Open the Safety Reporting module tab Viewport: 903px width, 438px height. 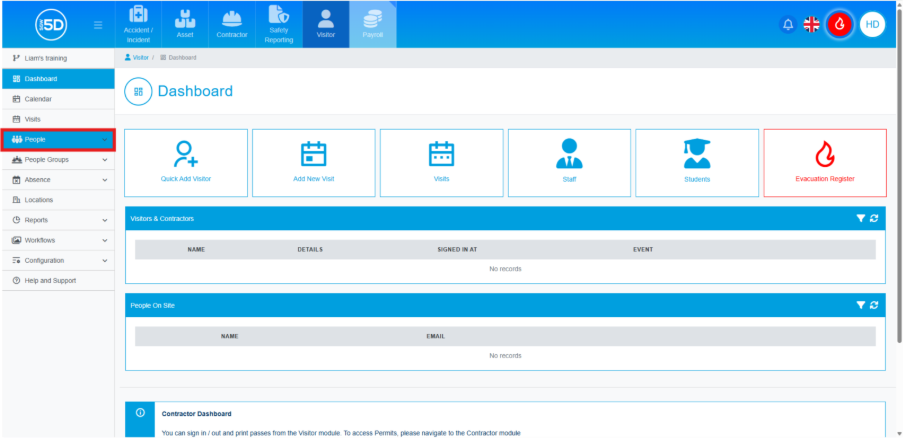(x=279, y=24)
